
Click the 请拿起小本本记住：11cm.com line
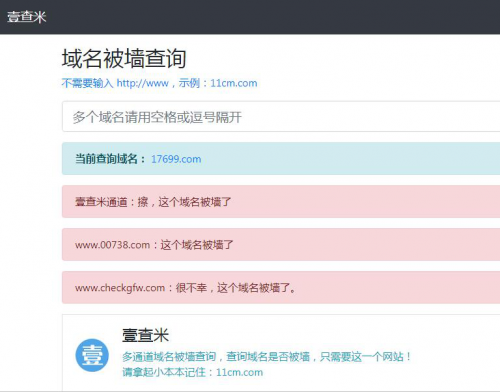tap(192, 372)
